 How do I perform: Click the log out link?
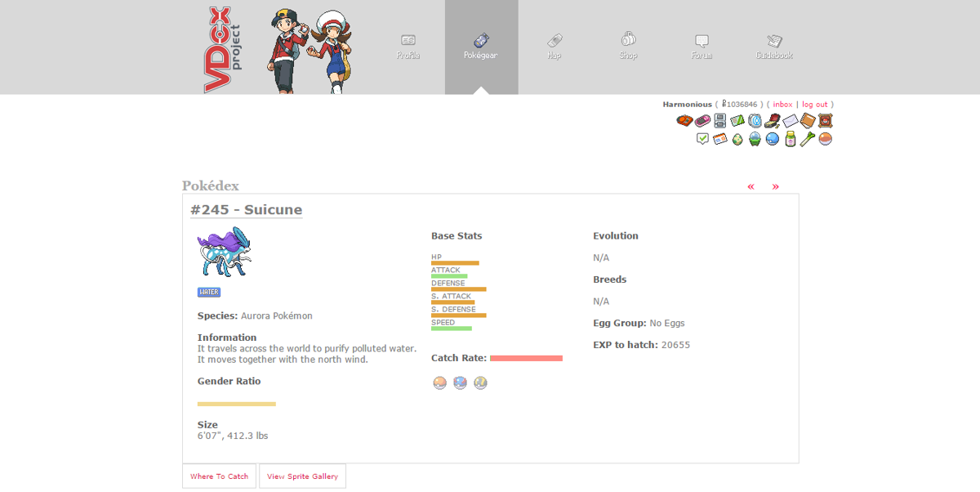(x=814, y=105)
